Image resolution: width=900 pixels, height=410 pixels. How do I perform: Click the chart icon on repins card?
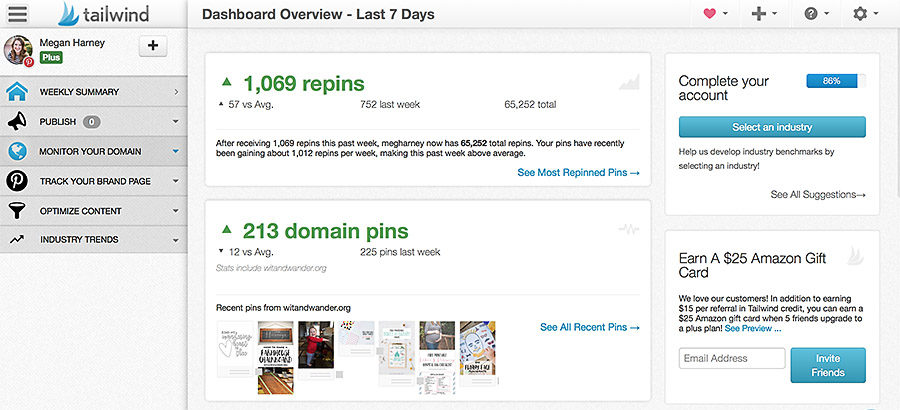click(x=629, y=83)
